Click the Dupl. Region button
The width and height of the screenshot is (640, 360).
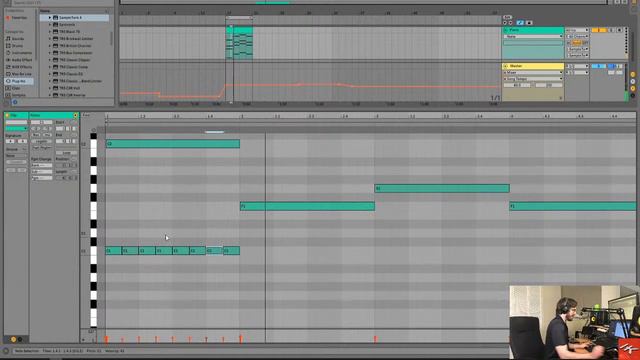(42, 147)
